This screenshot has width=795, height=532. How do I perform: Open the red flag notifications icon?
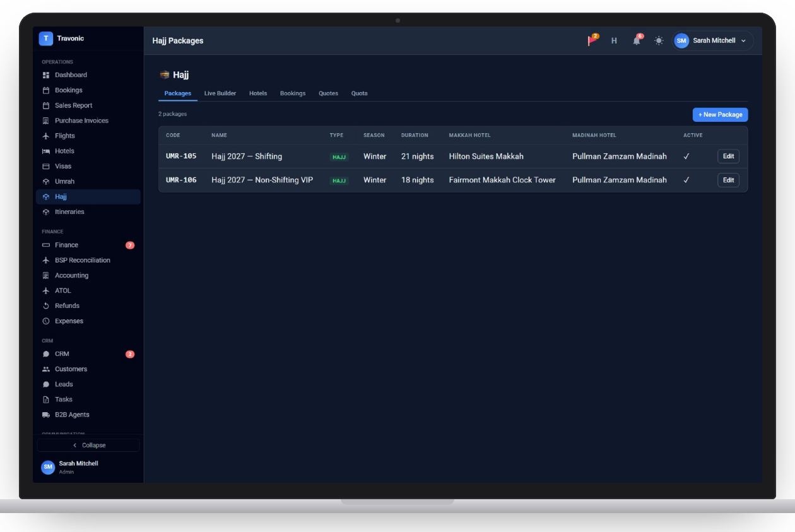(x=592, y=40)
